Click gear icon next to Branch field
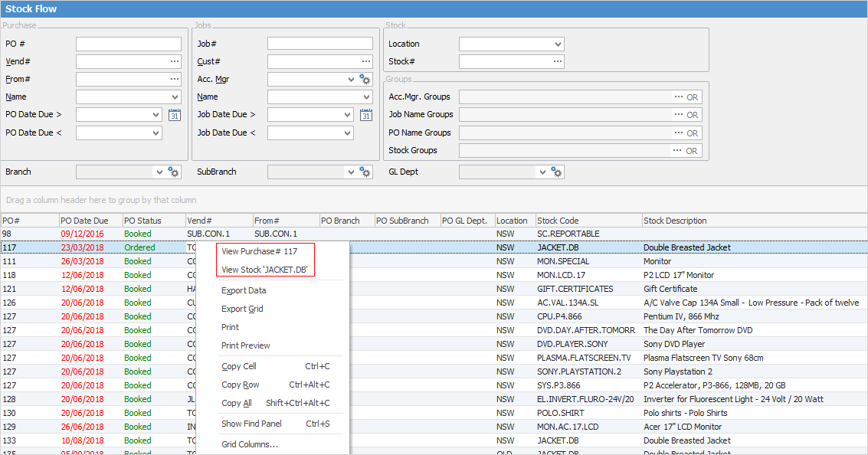868x455 pixels. click(174, 172)
